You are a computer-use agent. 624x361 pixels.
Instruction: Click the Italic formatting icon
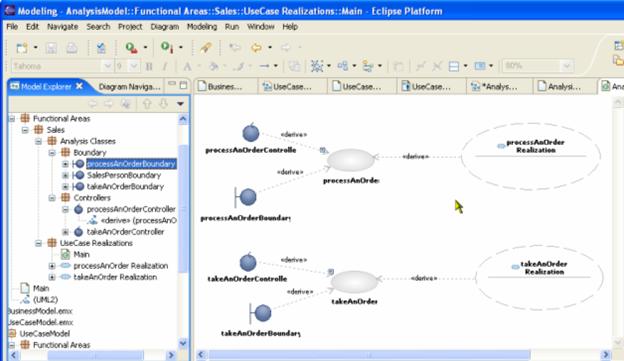pos(164,66)
